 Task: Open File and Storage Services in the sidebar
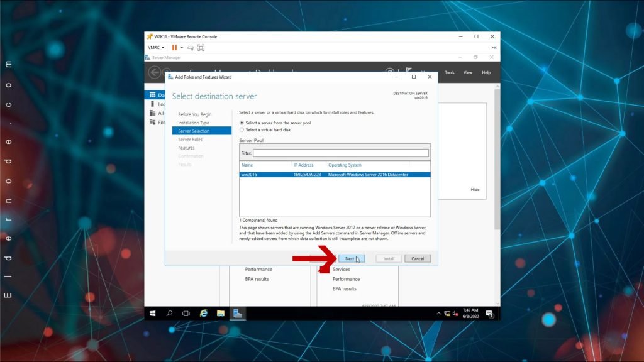152,122
